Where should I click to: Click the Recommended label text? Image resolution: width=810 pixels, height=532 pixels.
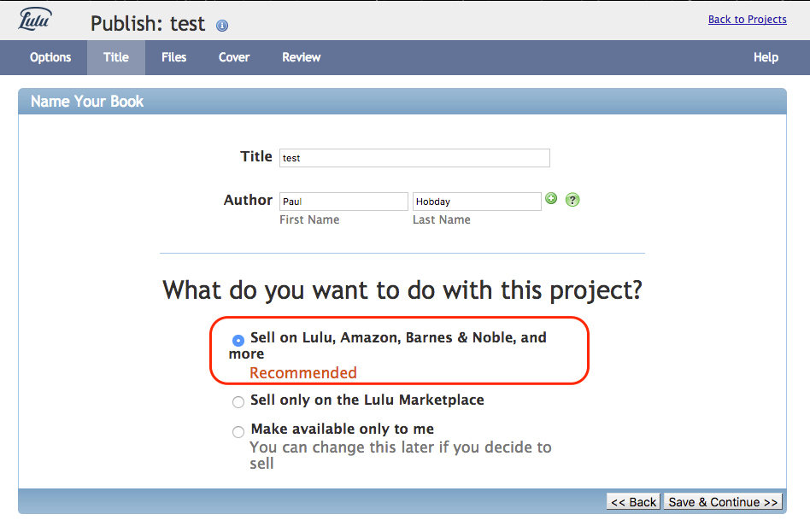tap(303, 373)
